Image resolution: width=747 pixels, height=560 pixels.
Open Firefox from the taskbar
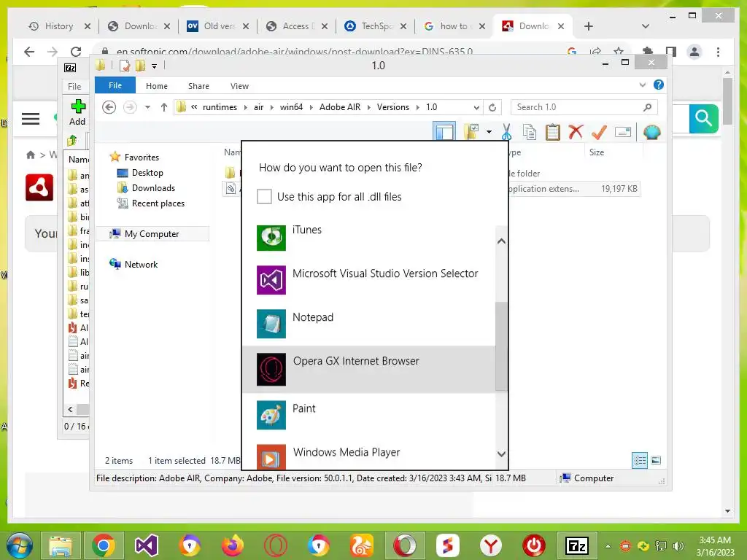point(233,545)
